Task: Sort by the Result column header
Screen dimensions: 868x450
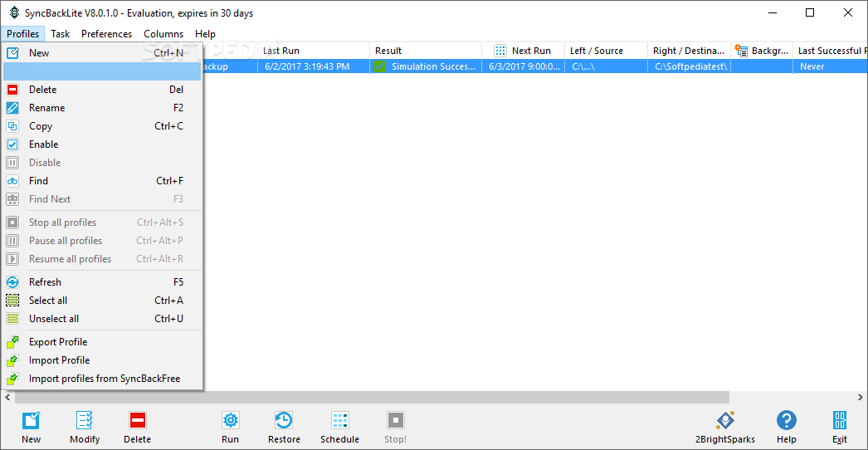Action: 426,51
